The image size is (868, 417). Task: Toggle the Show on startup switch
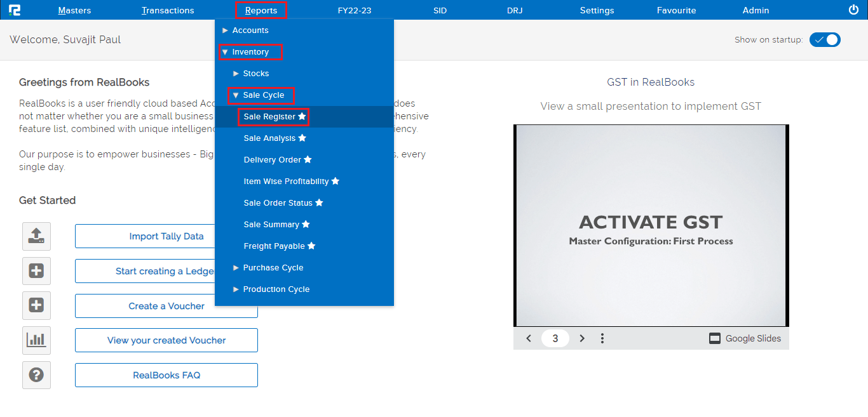tap(825, 39)
